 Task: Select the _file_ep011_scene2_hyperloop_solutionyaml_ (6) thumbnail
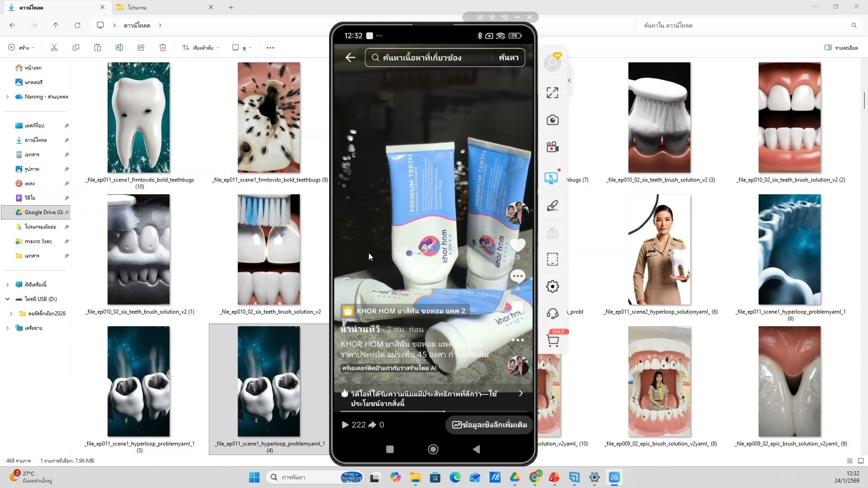point(659,249)
